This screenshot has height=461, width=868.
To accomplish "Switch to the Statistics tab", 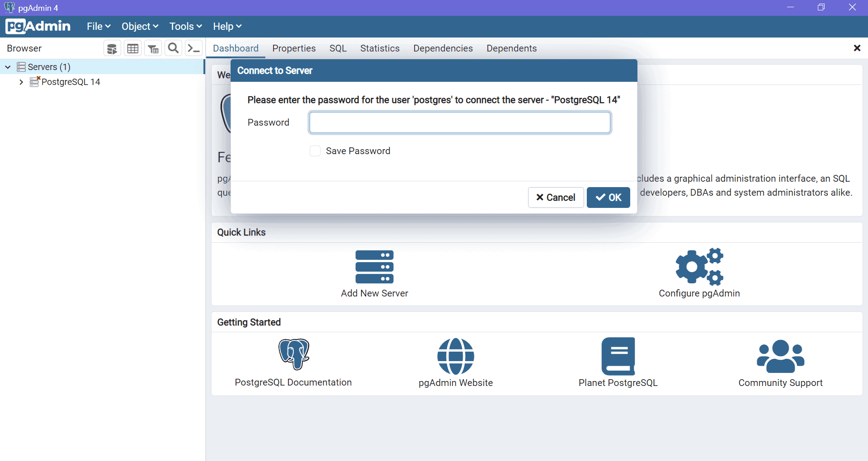I will (x=380, y=48).
